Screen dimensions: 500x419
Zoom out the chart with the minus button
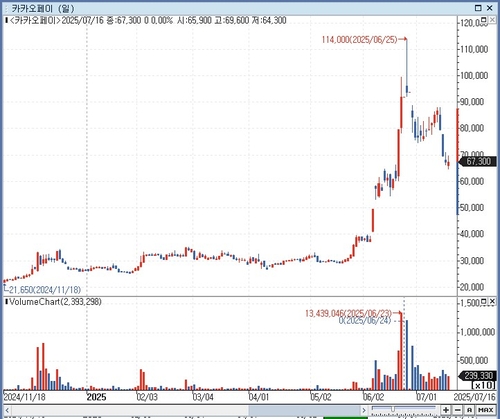point(457,410)
